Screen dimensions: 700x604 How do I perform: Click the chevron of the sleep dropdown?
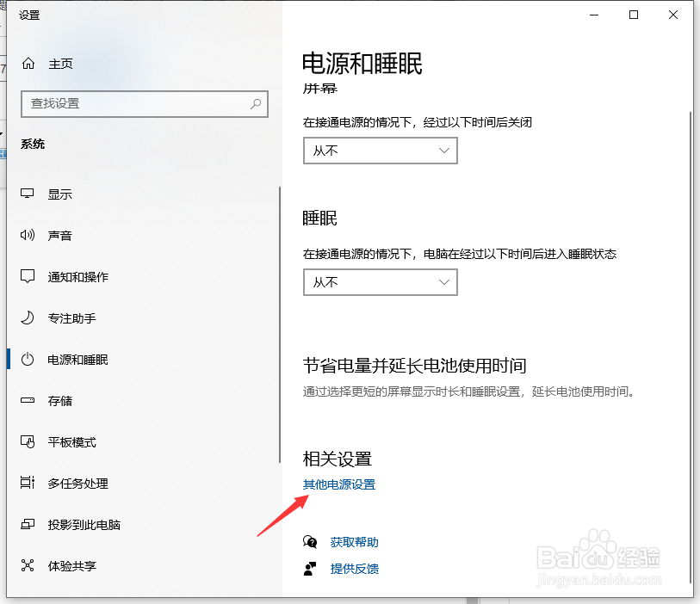(443, 282)
